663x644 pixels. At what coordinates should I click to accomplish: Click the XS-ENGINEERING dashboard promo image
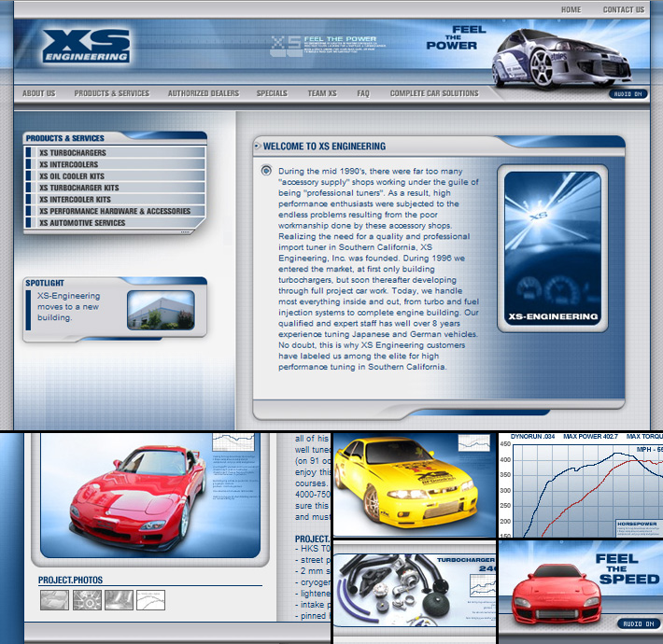[x=552, y=248]
